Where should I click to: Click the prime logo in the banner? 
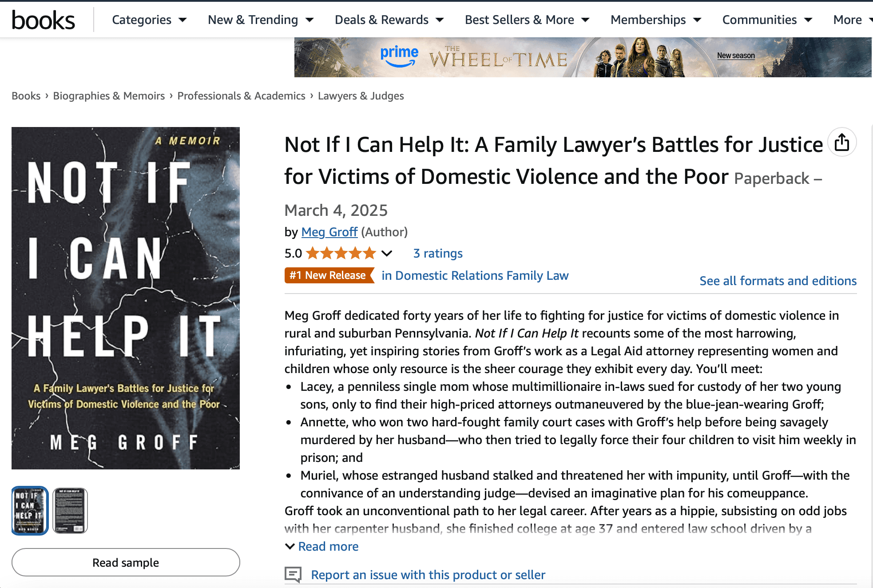click(x=399, y=56)
